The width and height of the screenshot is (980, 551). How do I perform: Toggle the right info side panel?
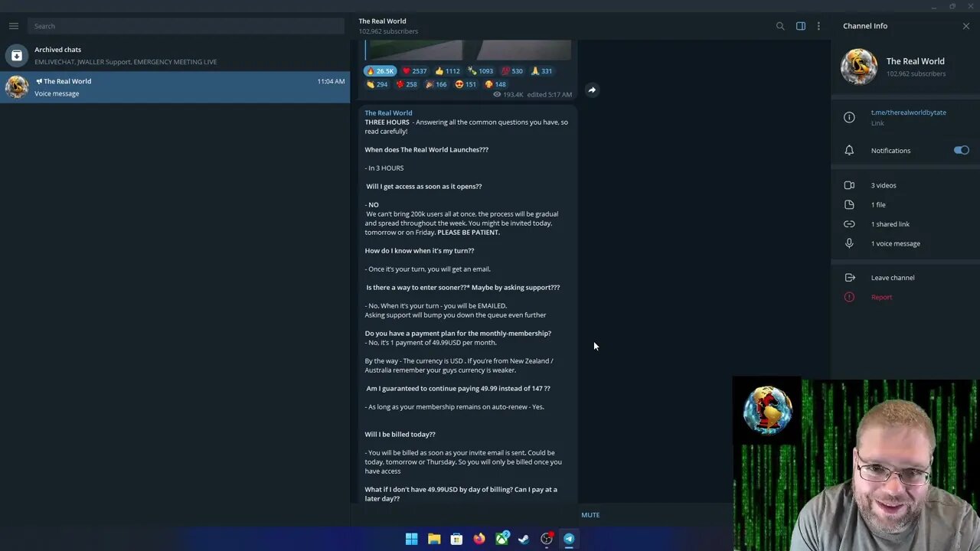pos(801,26)
